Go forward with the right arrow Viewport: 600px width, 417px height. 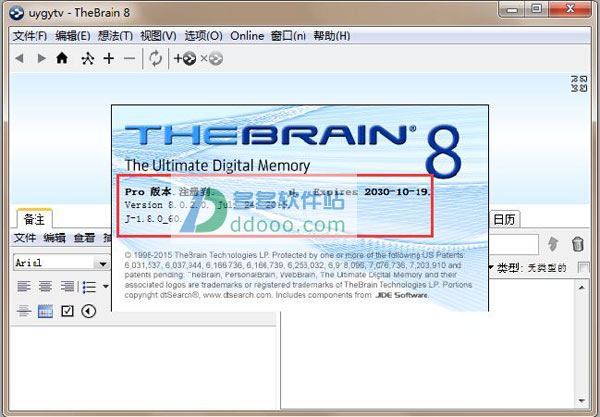[x=41, y=59]
